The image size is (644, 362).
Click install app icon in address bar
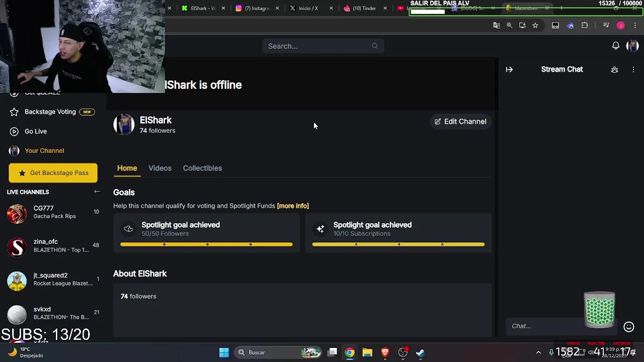[522, 25]
